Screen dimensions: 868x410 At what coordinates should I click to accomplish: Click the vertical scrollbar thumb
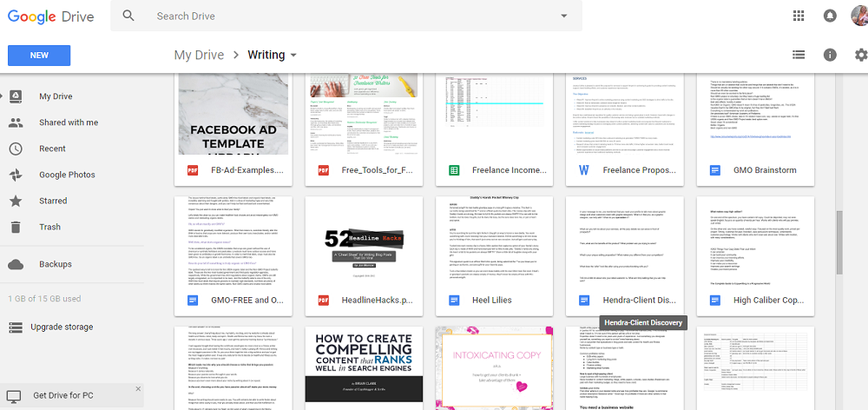(x=839, y=242)
